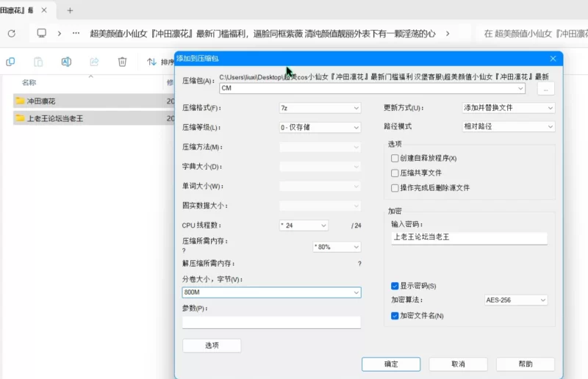588x379 pixels.
Task: Click the chevron before the folder breadcrumb
Action: 60,33
